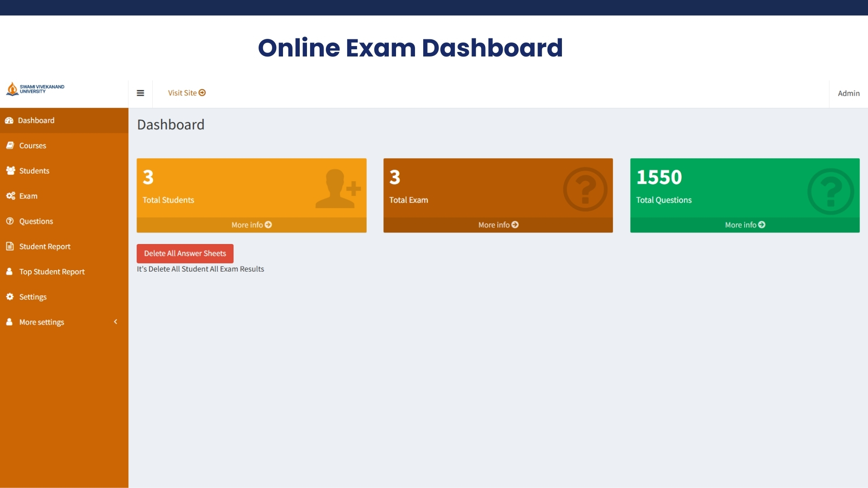Click More info on the Total Students card
Image resolution: width=868 pixels, height=488 pixels.
click(251, 225)
